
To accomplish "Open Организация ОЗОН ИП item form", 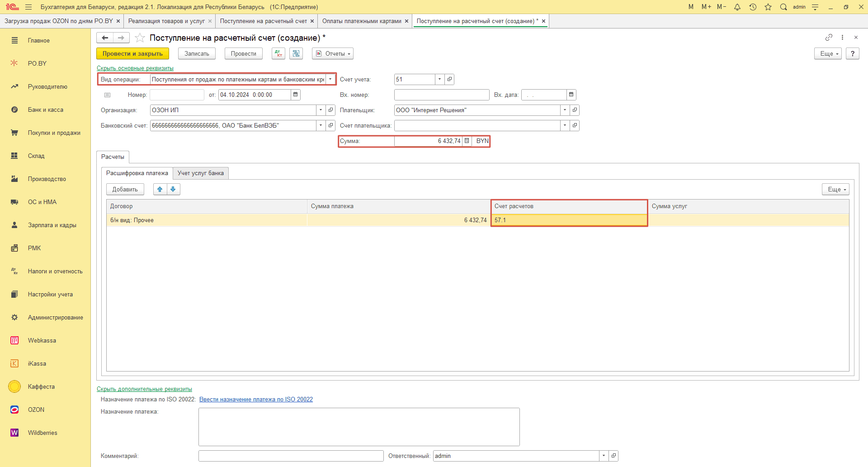I will pyautogui.click(x=330, y=110).
